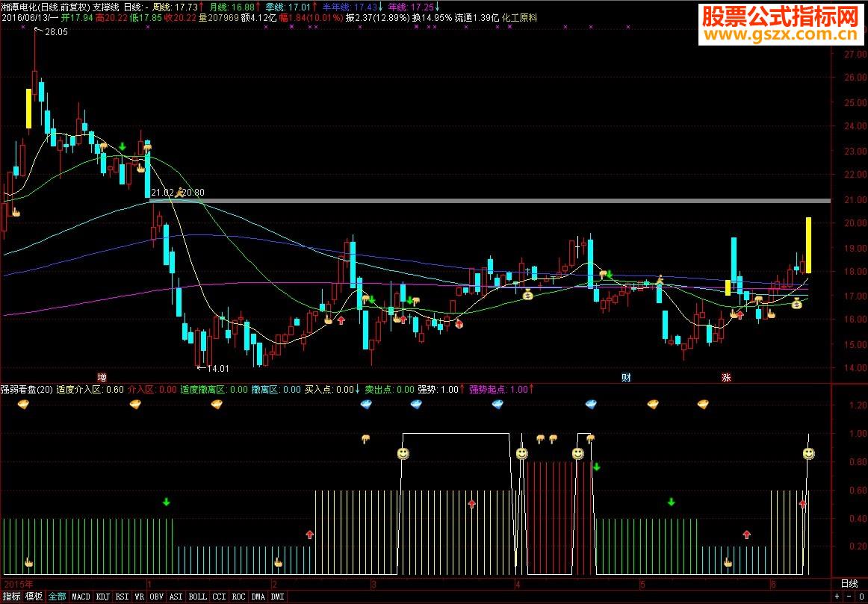Image resolution: width=868 pixels, height=604 pixels.
Task: Click the running man icon beside 21.02 label
Action: (179, 192)
